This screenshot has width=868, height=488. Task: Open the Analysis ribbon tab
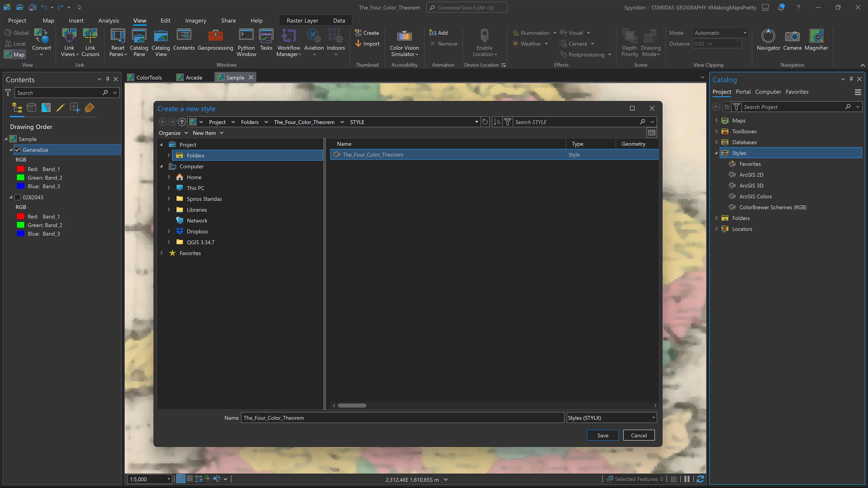(x=108, y=21)
